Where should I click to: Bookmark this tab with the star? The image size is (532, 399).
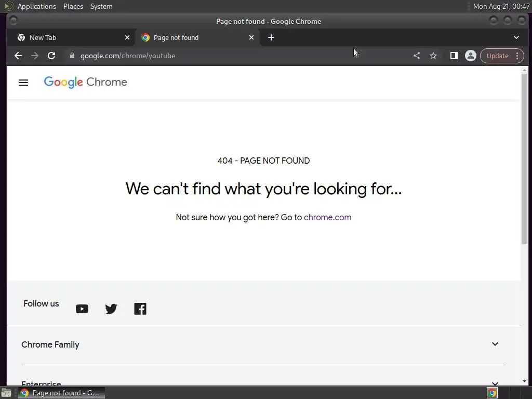click(433, 56)
